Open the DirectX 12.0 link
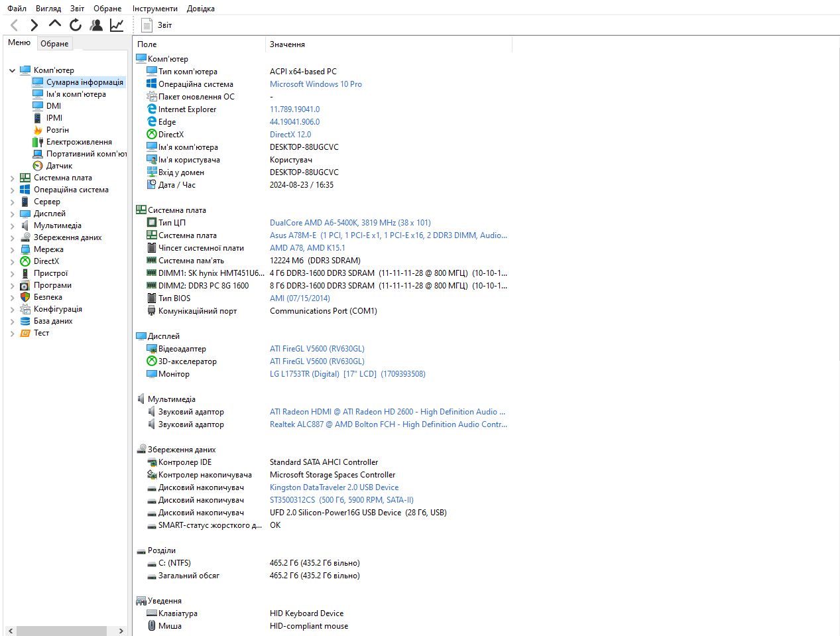This screenshot has height=636, width=840. [290, 135]
